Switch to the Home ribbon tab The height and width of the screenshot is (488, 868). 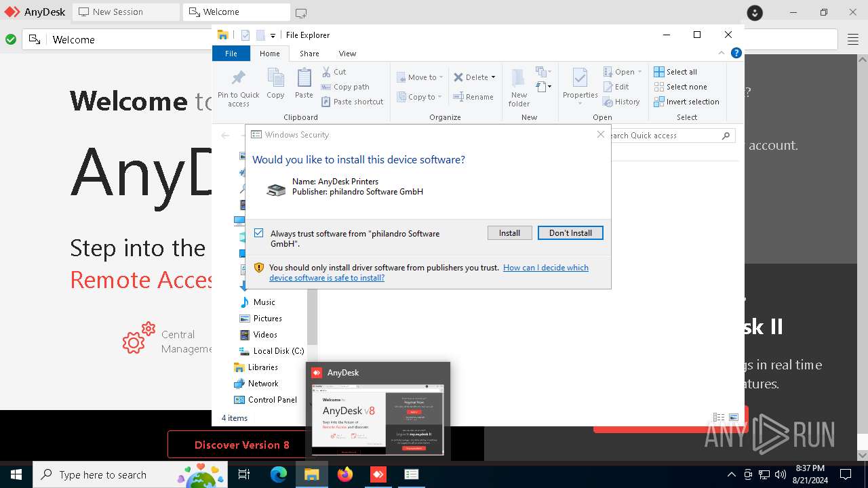click(269, 53)
